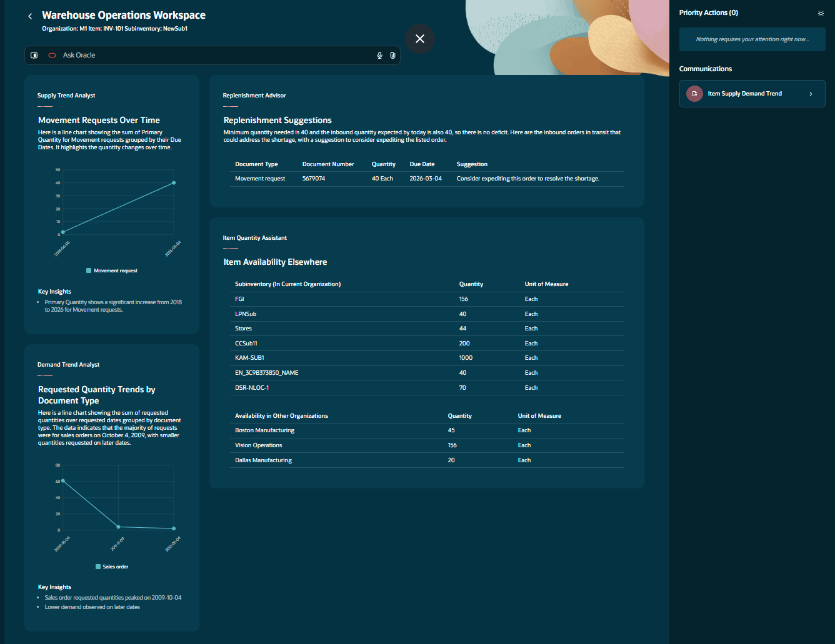Toggle the panel icon left of Ask Oracle
Screen dimensions: 835x644
pos(34,56)
